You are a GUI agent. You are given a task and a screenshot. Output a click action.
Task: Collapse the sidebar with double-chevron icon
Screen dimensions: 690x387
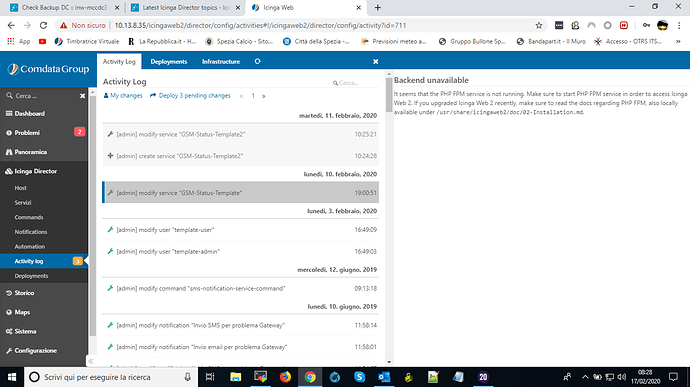coord(91,361)
